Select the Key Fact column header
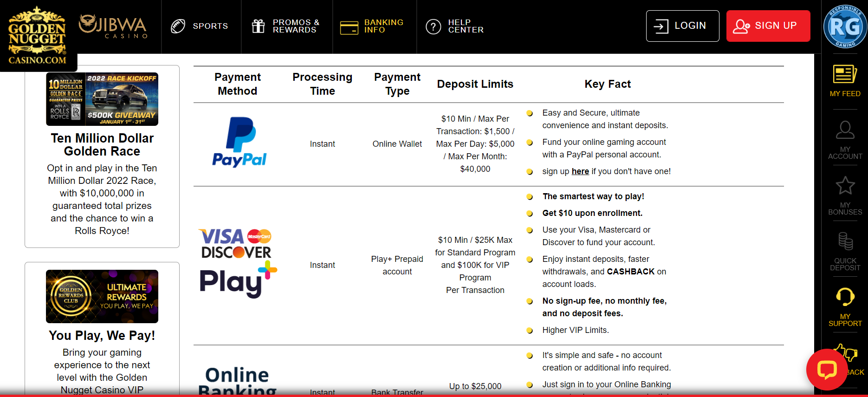 [608, 84]
